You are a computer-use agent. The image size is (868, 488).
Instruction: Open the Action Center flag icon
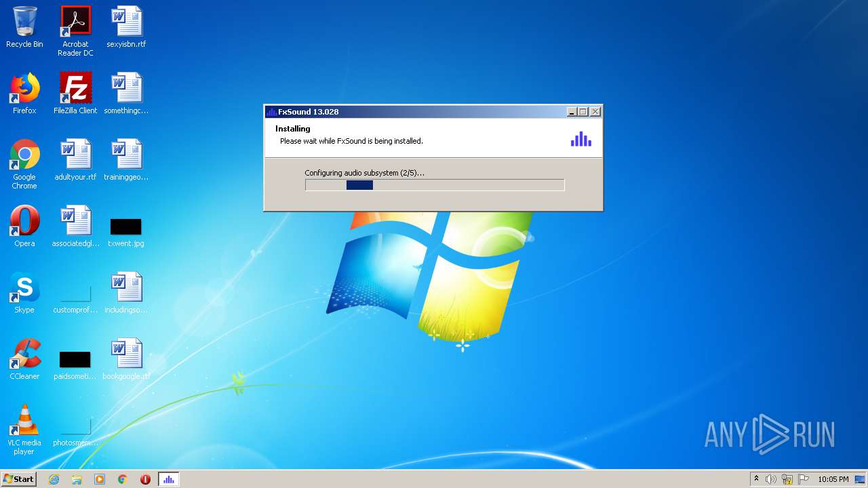[804, 479]
